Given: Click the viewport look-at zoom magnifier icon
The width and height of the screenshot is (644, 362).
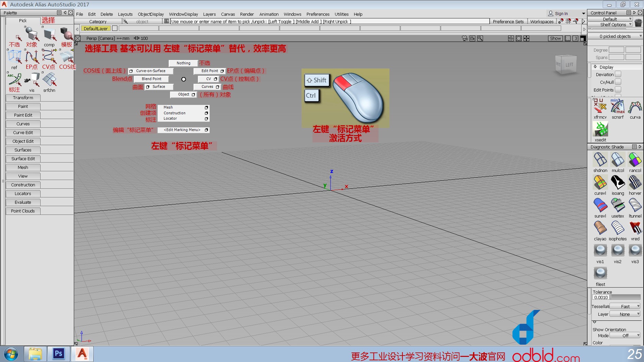Looking at the screenshot, I should (x=480, y=38).
